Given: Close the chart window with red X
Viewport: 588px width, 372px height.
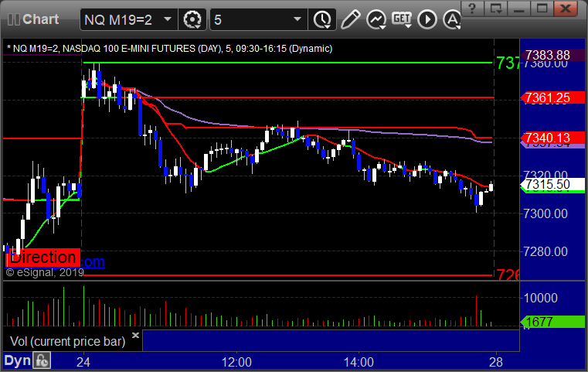Looking at the screenshot, I should pyautogui.click(x=566, y=9).
